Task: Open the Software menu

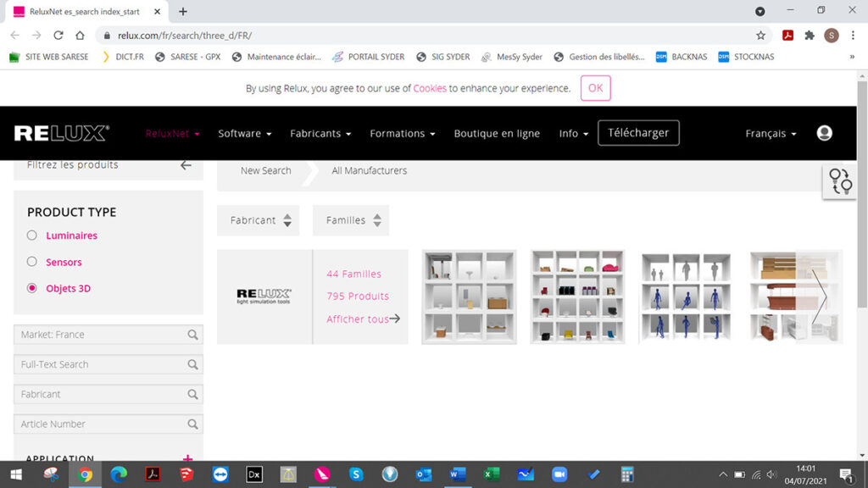Action: [x=244, y=134]
